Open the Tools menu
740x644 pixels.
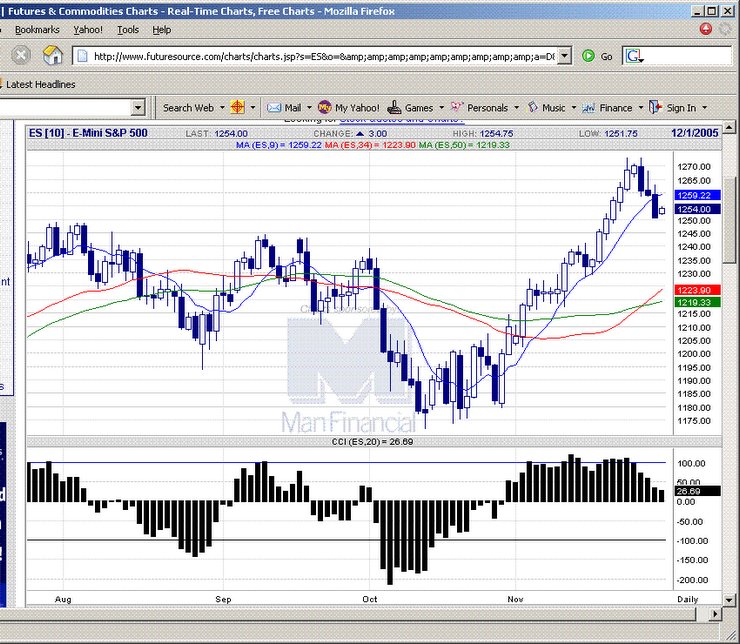point(128,30)
